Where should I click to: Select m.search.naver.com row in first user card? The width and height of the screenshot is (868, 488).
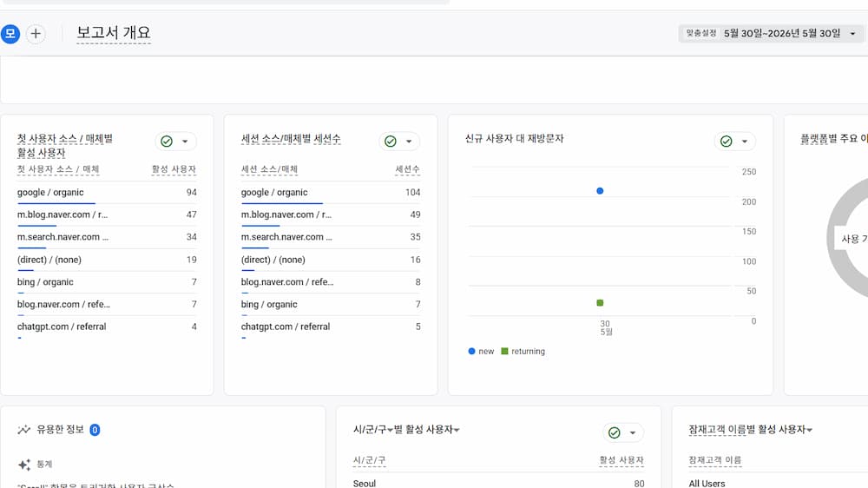pos(107,237)
